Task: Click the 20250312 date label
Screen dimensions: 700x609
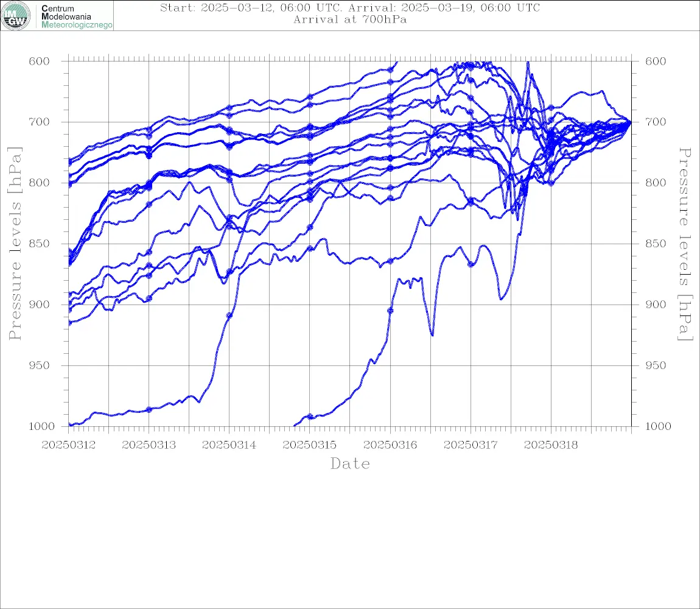Action: (69, 445)
